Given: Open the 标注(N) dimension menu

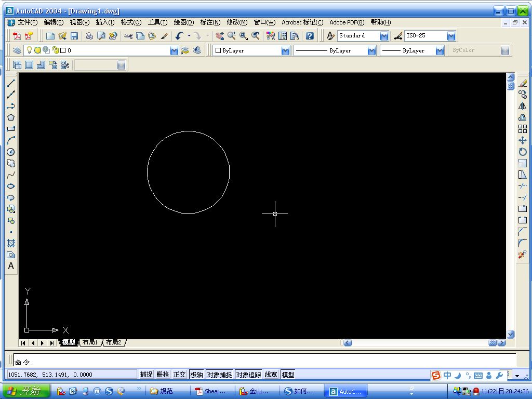Looking at the screenshot, I should click(x=210, y=22).
